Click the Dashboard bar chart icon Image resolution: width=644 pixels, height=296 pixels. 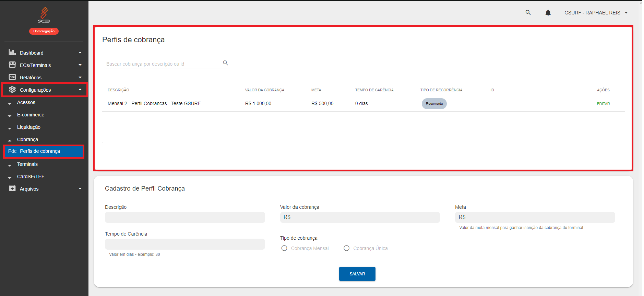pos(12,53)
